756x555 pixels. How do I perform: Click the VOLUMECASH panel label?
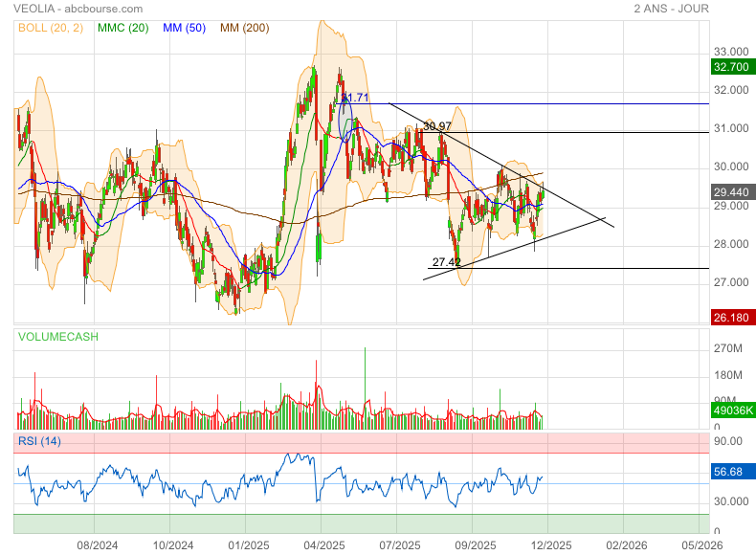click(x=57, y=337)
